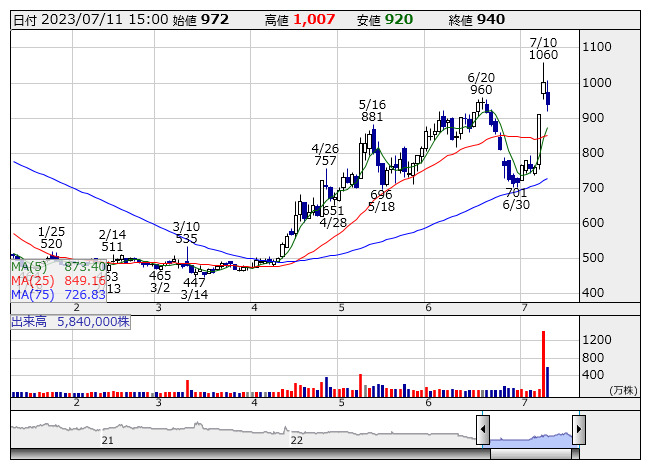Click the 5/16 881 peak label

pos(372,110)
